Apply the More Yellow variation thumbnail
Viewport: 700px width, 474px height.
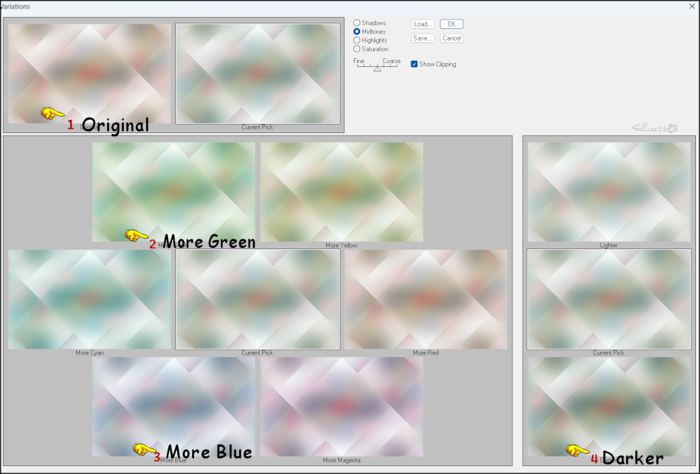(341, 191)
